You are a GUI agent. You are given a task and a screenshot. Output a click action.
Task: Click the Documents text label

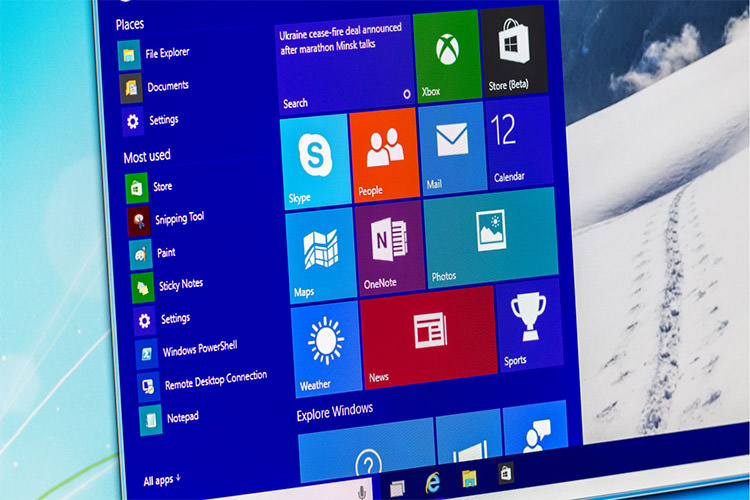pyautogui.click(x=168, y=86)
